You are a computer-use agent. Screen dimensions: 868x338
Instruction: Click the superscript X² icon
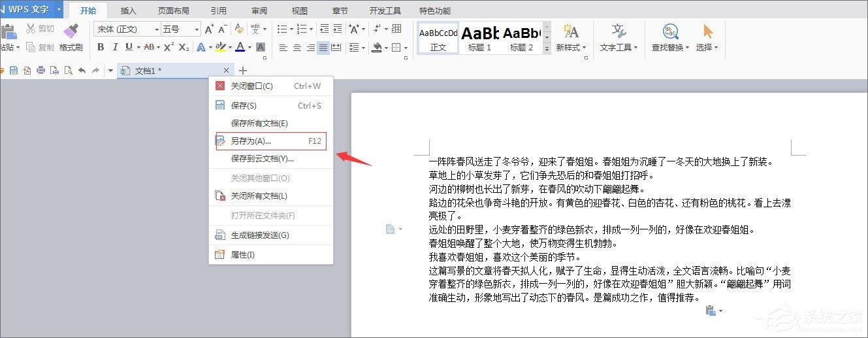point(169,47)
